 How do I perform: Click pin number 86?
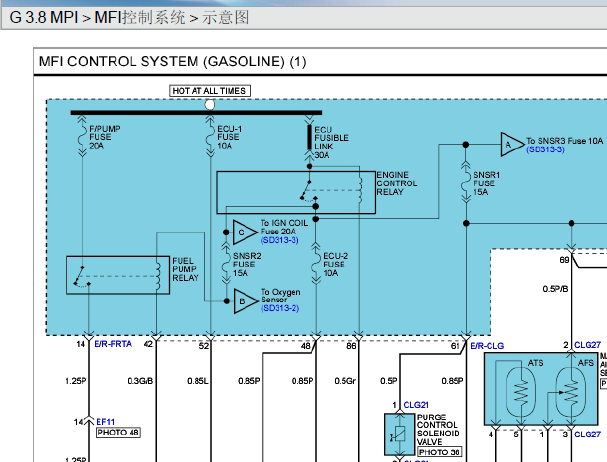pyautogui.click(x=351, y=346)
